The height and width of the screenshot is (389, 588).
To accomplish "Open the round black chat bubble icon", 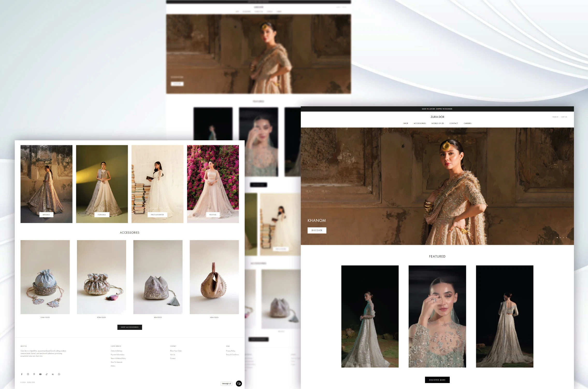I will pyautogui.click(x=239, y=383).
